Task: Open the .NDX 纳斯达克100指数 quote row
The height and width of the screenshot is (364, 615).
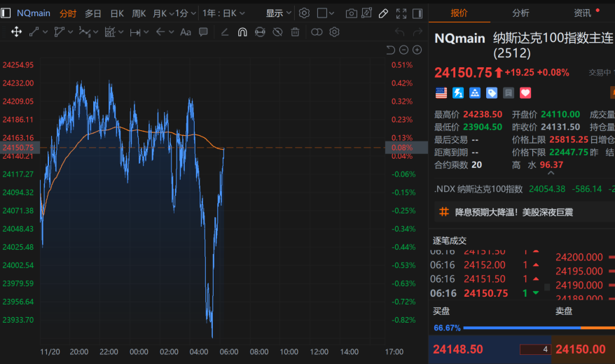Action: pyautogui.click(x=525, y=189)
